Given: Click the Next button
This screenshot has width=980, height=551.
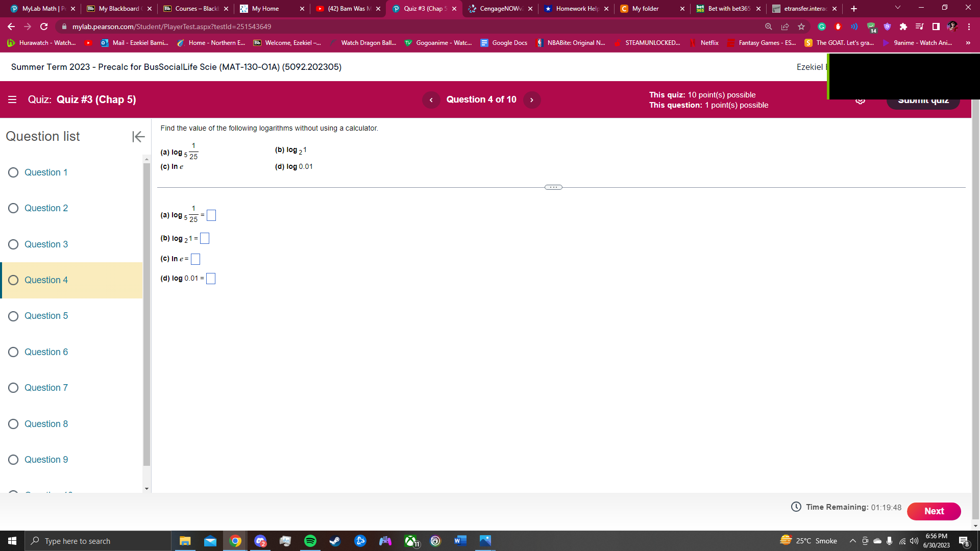Looking at the screenshot, I should (934, 511).
